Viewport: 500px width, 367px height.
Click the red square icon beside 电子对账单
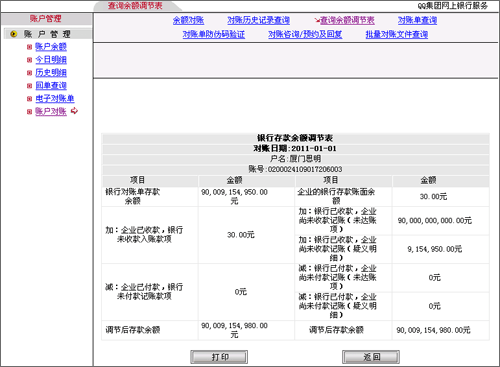(29, 99)
